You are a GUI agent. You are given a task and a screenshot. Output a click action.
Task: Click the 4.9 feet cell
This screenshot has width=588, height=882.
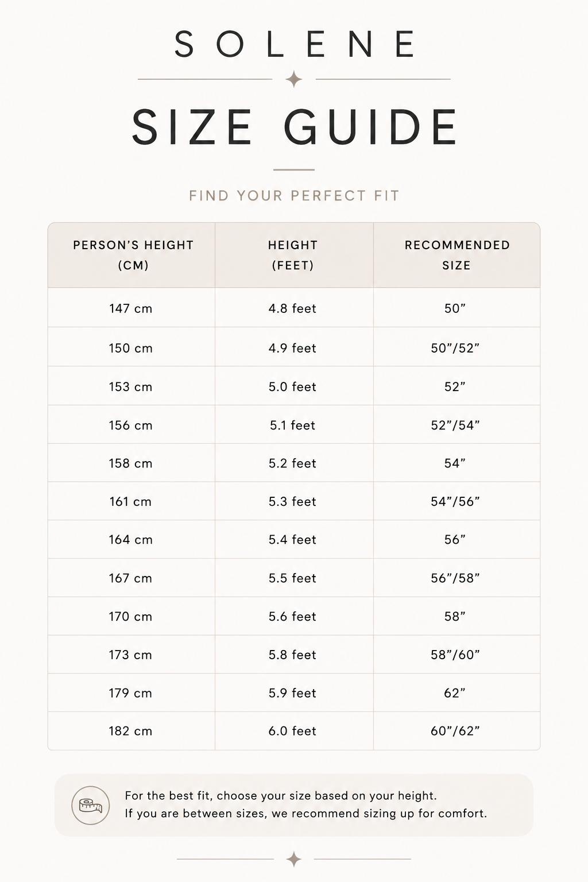click(x=294, y=348)
